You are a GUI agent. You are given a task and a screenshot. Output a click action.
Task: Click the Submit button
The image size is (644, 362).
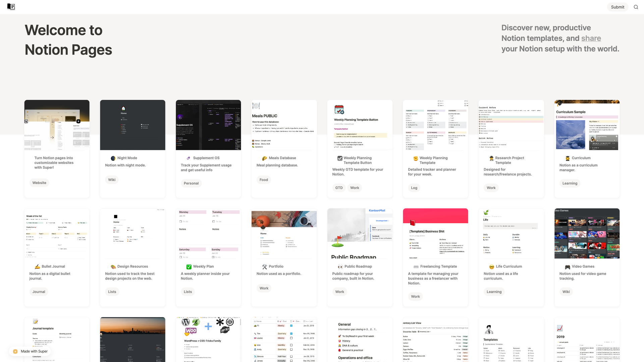pyautogui.click(x=618, y=7)
